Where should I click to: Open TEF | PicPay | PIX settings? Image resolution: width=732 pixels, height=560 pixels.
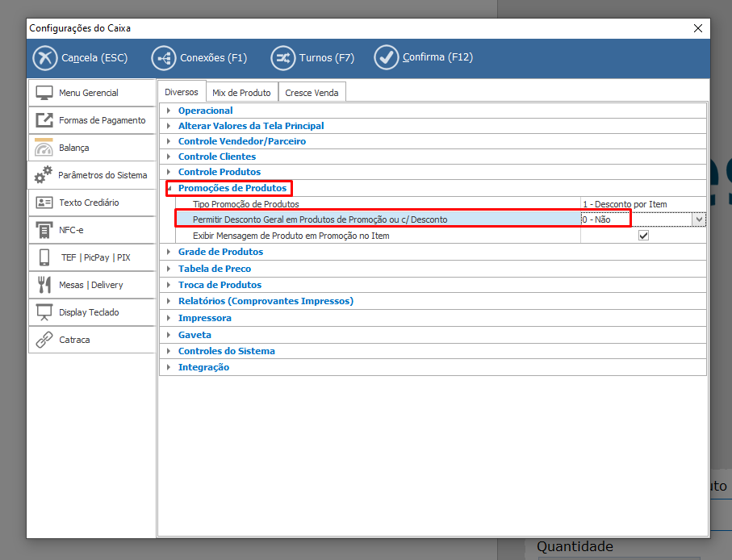91,257
